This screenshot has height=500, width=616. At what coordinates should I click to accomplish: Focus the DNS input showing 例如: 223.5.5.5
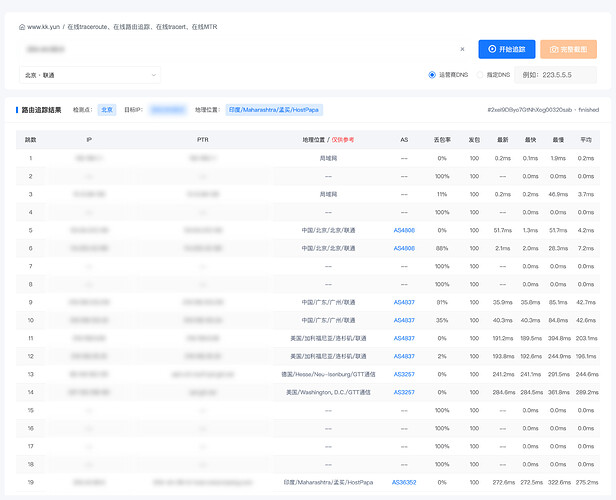556,75
